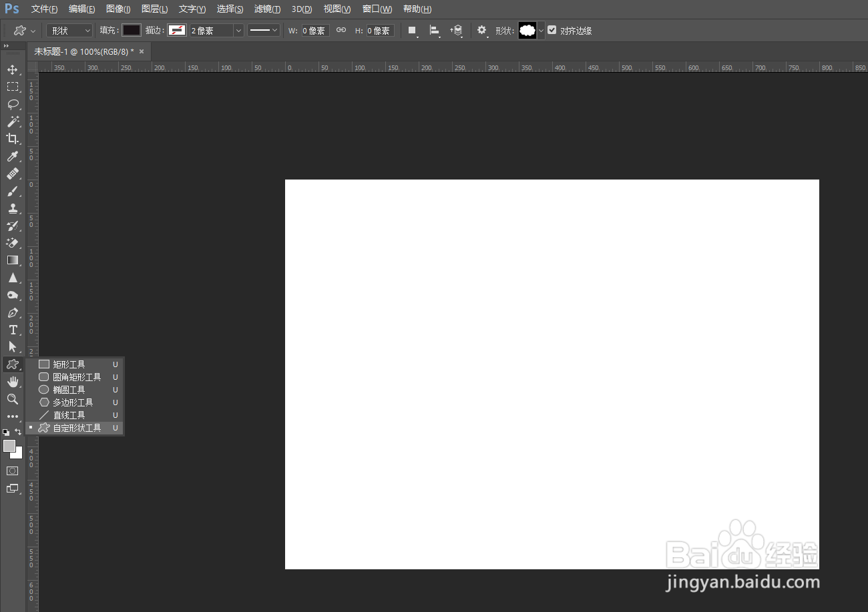Select the Healing Brush tool
Viewport: 868px width, 612px height.
(13, 174)
